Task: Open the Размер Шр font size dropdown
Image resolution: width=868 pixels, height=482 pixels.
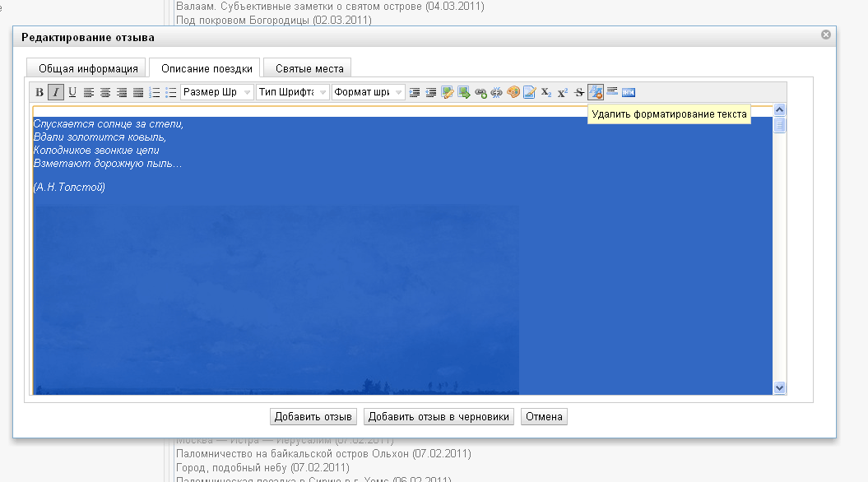Action: click(x=217, y=92)
